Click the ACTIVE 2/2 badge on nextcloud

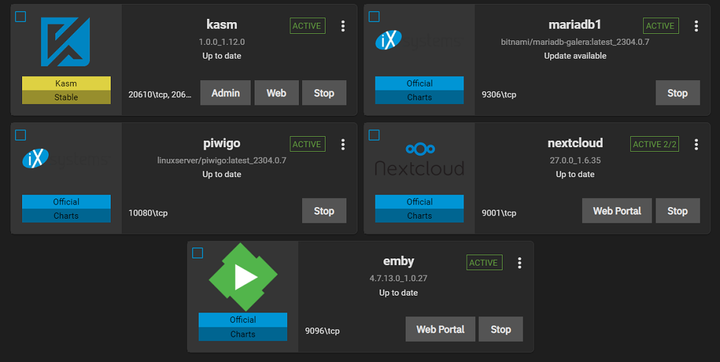coord(654,144)
